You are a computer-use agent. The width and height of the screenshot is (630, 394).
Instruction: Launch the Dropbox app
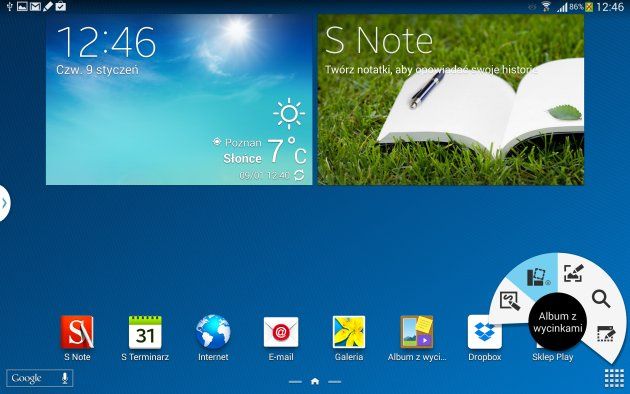(485, 332)
